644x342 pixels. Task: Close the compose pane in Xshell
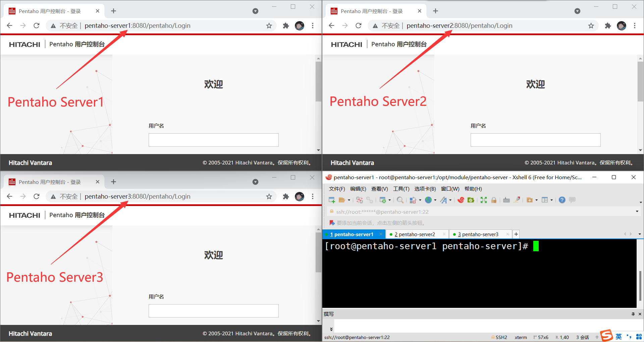tap(640, 314)
